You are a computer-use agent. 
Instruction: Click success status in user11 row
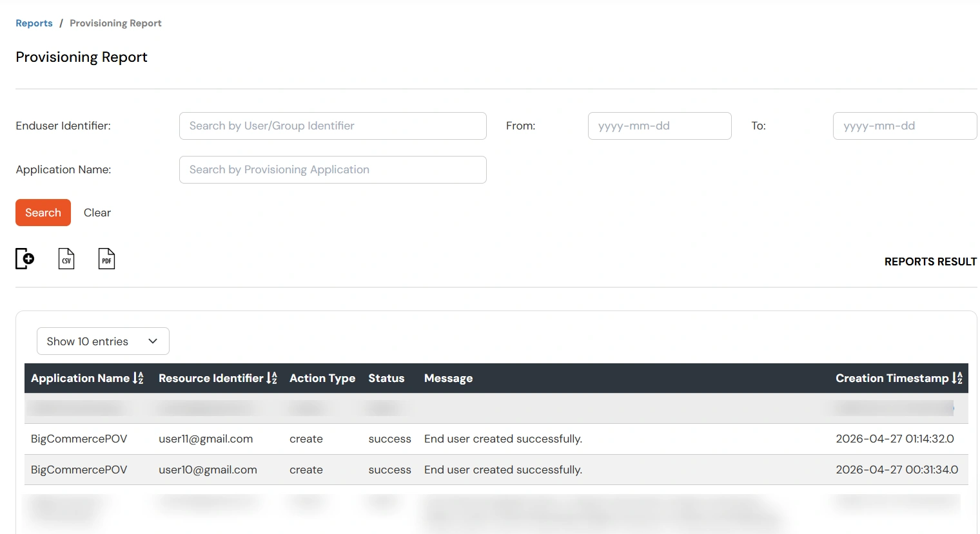point(389,439)
